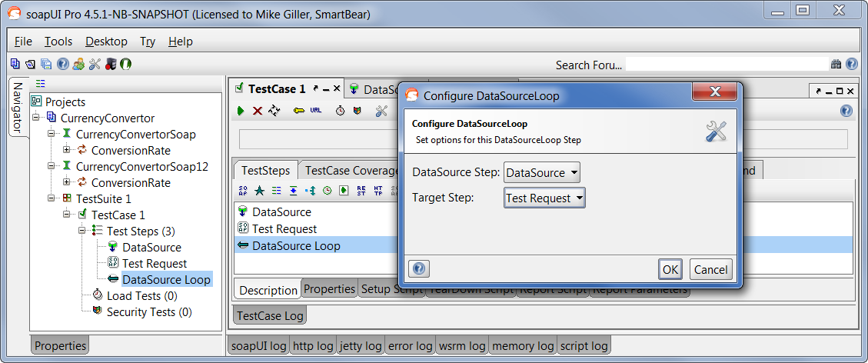The height and width of the screenshot is (363, 868).
Task: Open the soapUI log tab
Action: pos(258,346)
